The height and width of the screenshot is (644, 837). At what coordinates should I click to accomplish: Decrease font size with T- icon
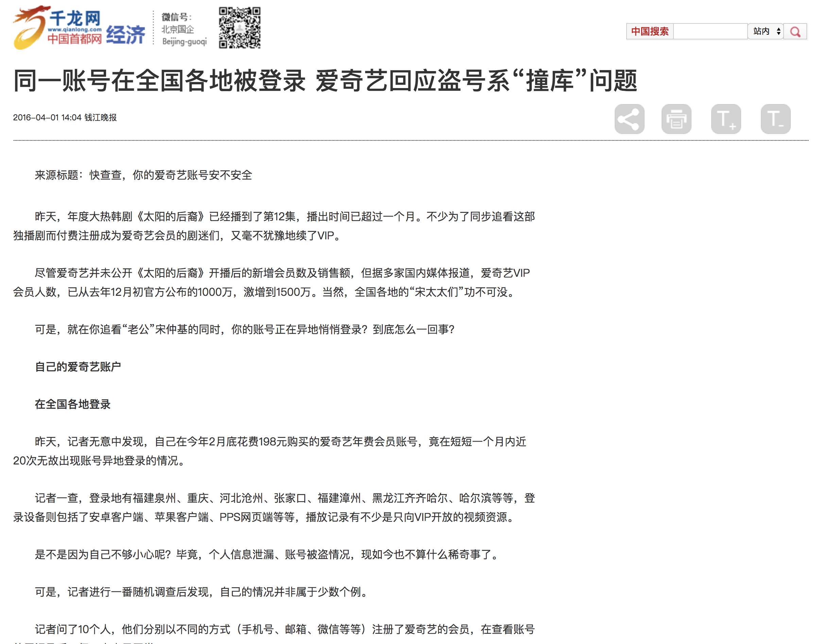[776, 119]
